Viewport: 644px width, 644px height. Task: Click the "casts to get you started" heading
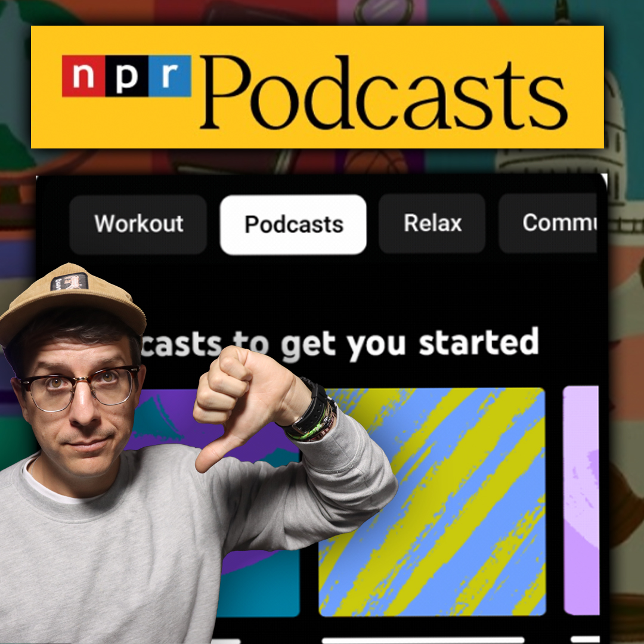point(340,344)
